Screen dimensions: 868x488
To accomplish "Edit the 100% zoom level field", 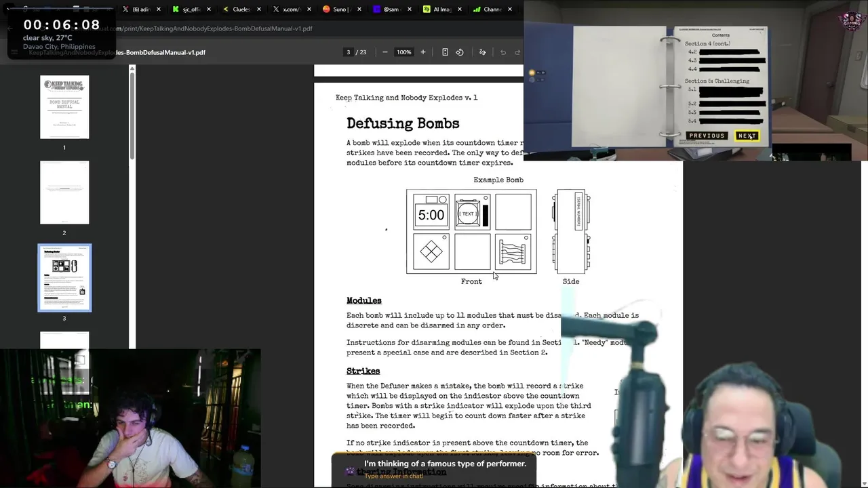I will (404, 52).
